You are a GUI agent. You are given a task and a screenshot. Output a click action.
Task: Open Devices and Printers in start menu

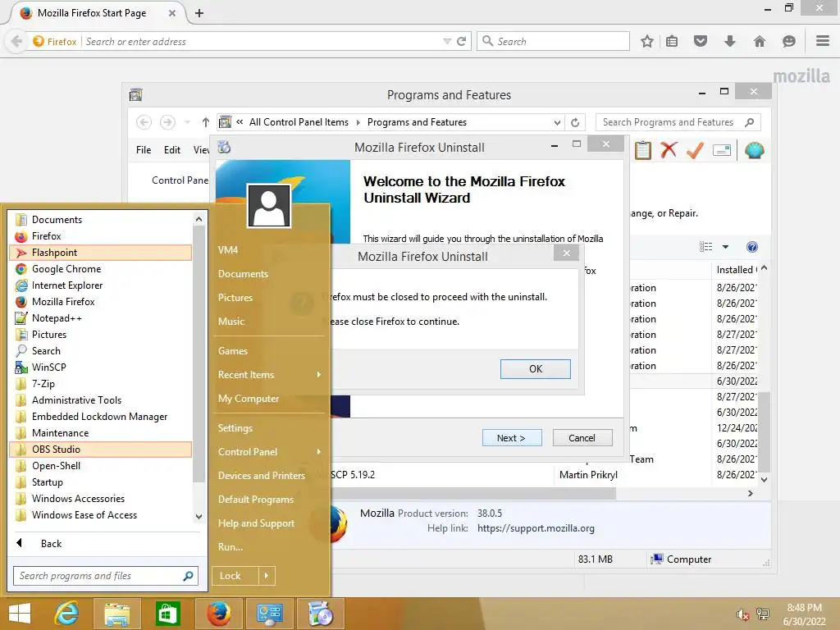(262, 476)
